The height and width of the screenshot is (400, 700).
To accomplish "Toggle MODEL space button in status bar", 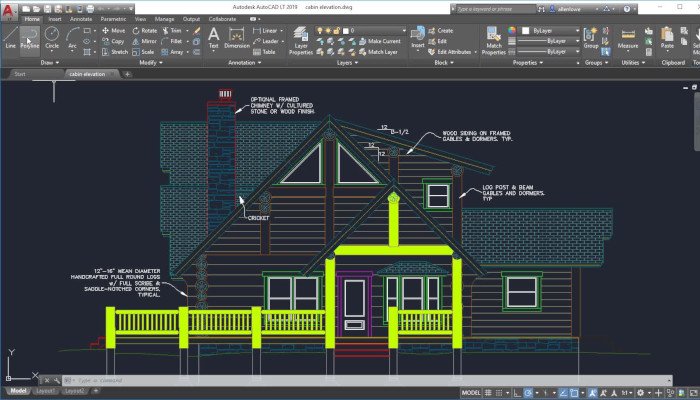I will (x=471, y=393).
